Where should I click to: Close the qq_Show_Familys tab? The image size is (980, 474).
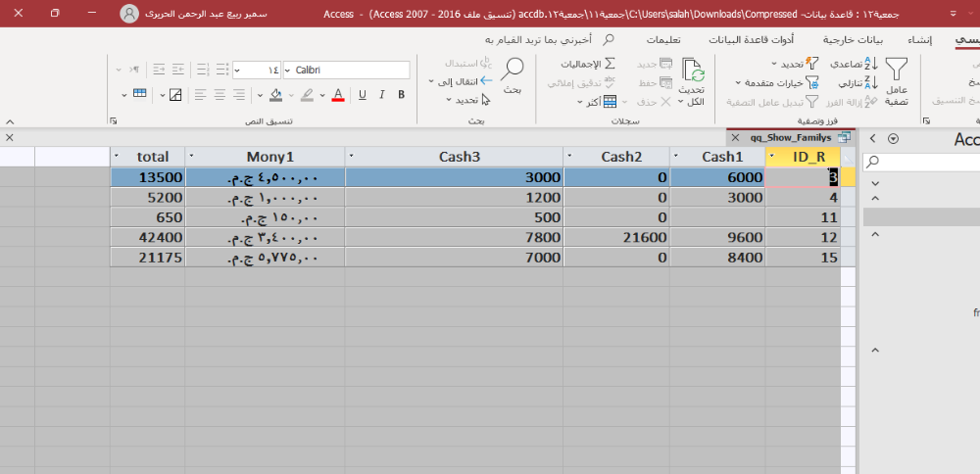(736, 137)
